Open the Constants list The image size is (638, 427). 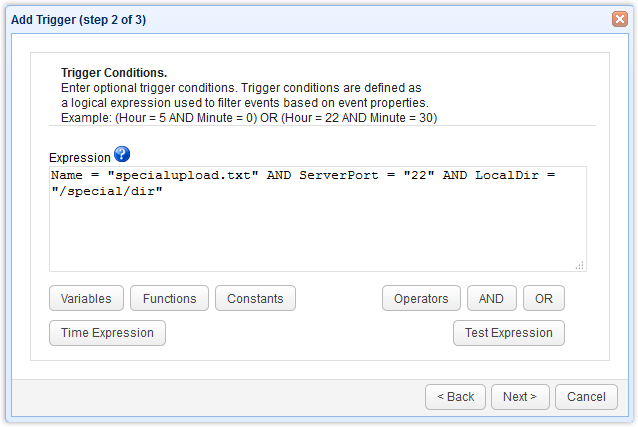255,298
